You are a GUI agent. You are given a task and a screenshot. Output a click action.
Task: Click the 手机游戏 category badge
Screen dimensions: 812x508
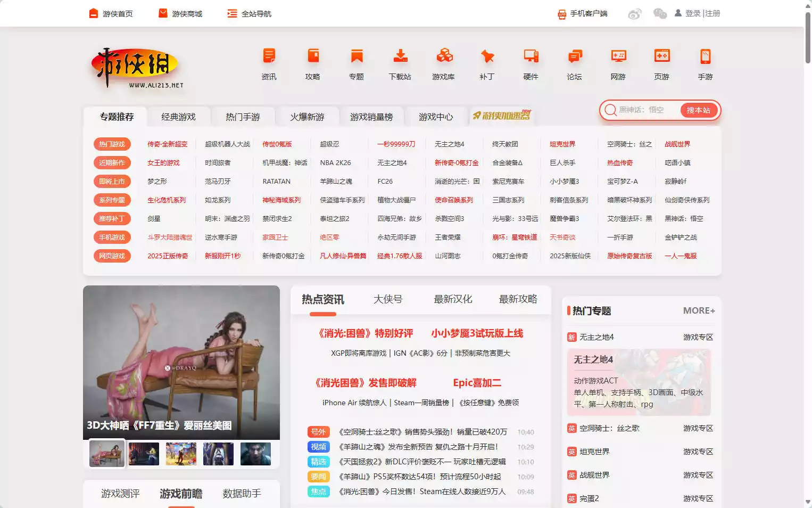point(112,237)
